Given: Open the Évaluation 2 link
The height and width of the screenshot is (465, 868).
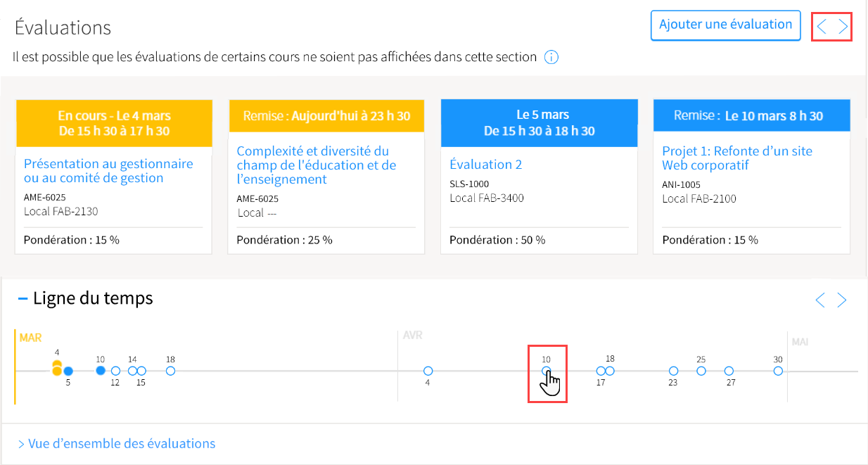Looking at the screenshot, I should pyautogui.click(x=486, y=165).
